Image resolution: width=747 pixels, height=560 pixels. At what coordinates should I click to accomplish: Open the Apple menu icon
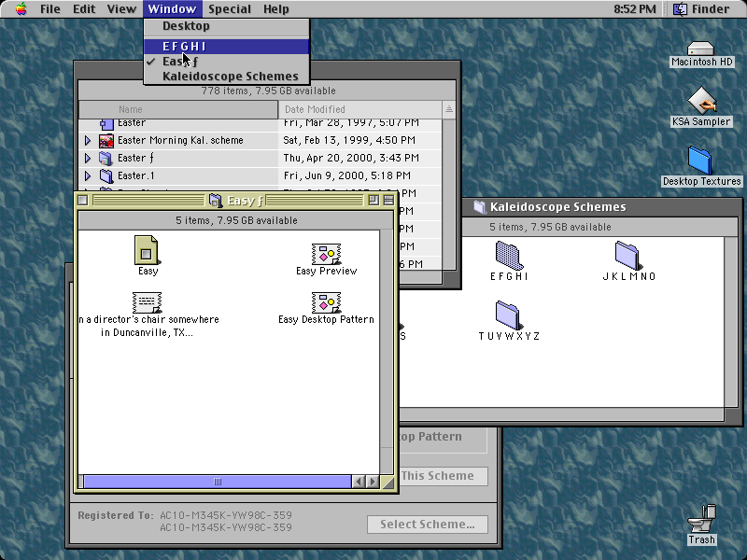(x=21, y=8)
